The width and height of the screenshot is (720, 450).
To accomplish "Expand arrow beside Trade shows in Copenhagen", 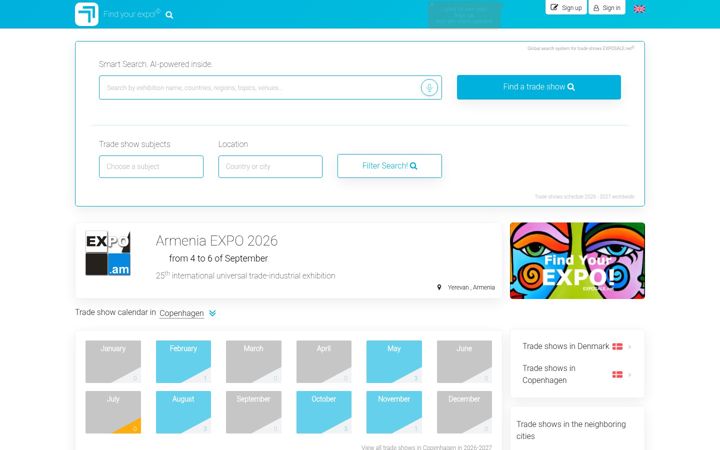I will pos(630,375).
